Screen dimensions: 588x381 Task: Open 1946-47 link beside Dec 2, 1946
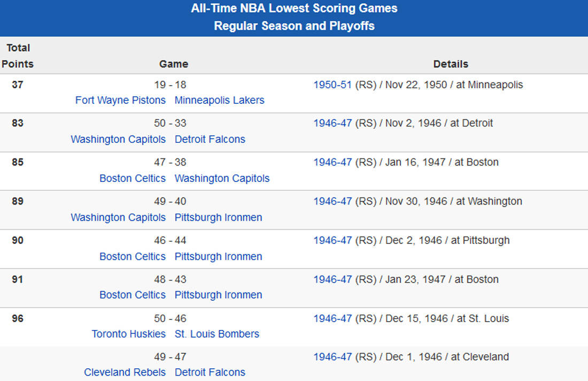point(332,240)
